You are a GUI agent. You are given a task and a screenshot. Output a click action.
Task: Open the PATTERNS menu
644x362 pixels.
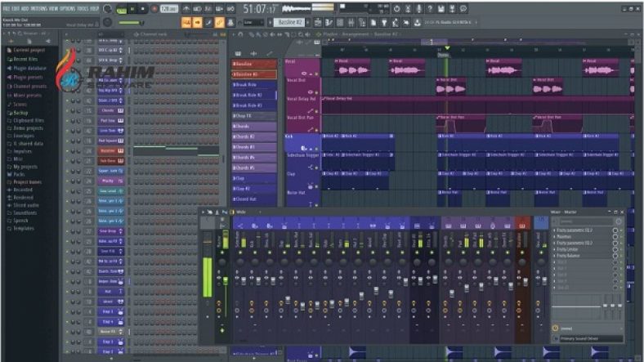pos(39,9)
